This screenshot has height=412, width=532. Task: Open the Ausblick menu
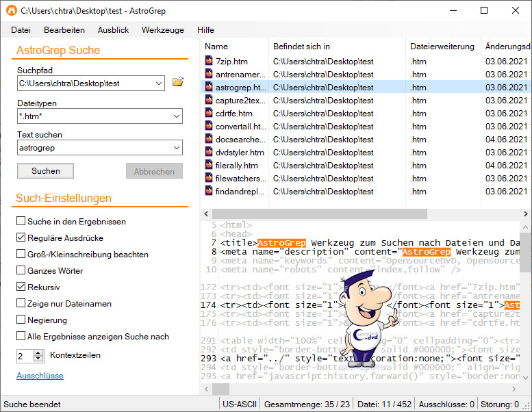click(x=113, y=30)
